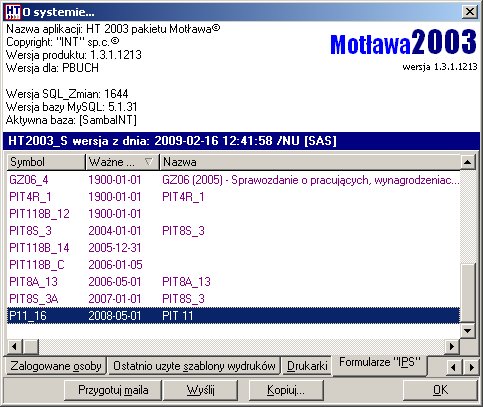Switch to Ostatnio użyte szablony wydruków tab
Screen dimensions: 483x407
click(194, 366)
